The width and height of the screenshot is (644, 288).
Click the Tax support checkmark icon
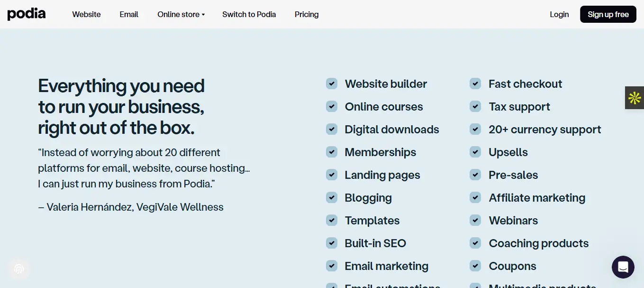(475, 107)
